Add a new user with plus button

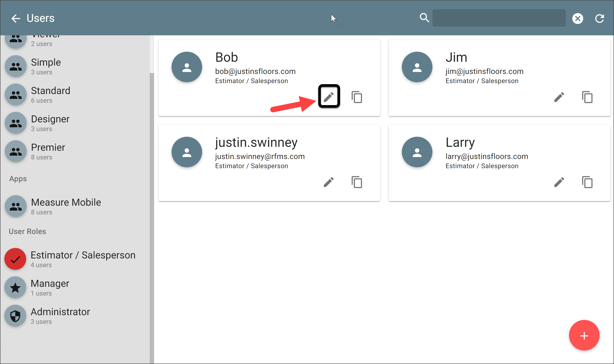click(x=584, y=335)
